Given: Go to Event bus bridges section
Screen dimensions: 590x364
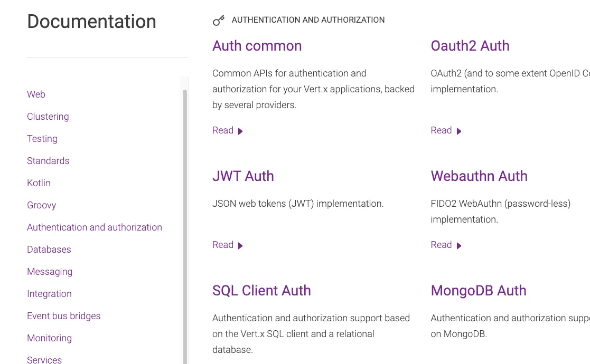Looking at the screenshot, I should tap(63, 316).
